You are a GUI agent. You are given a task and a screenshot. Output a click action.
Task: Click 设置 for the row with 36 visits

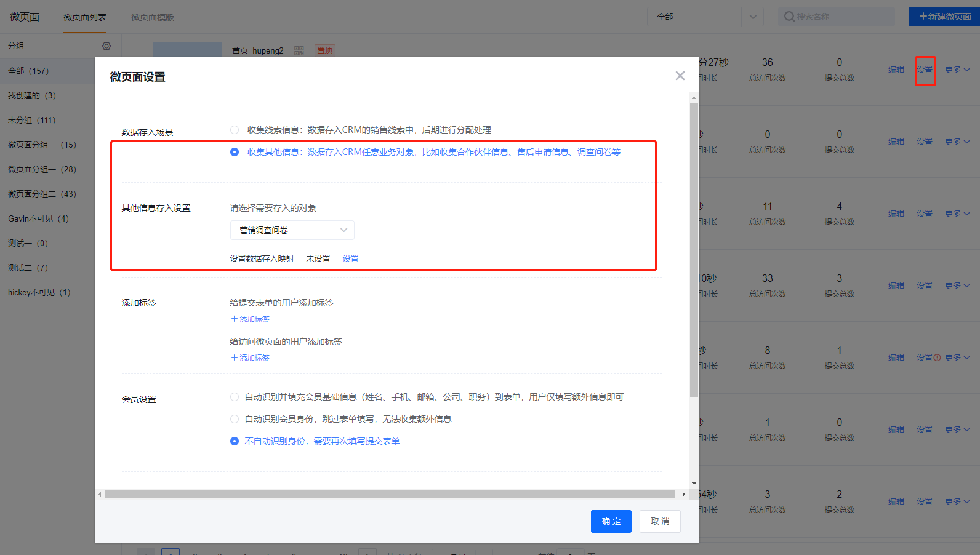(925, 70)
